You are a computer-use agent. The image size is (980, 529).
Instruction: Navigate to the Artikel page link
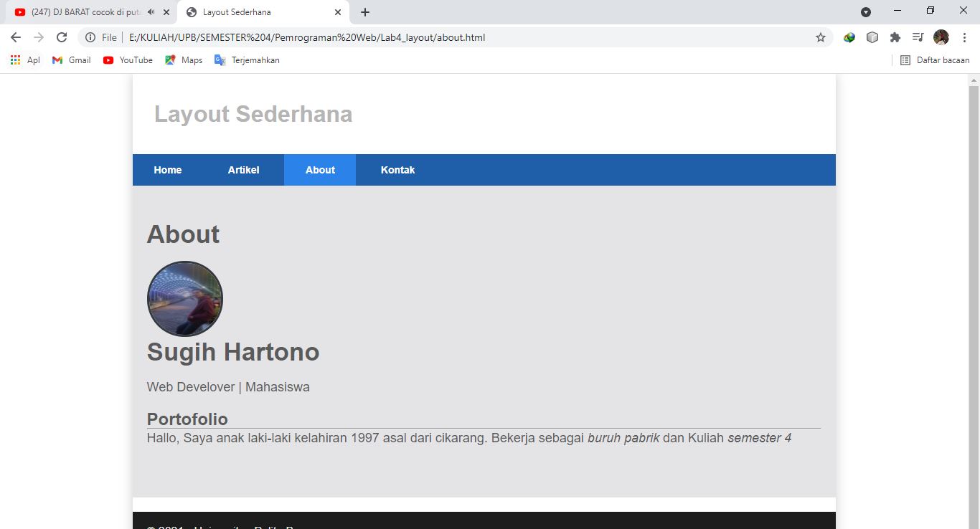[x=243, y=170]
